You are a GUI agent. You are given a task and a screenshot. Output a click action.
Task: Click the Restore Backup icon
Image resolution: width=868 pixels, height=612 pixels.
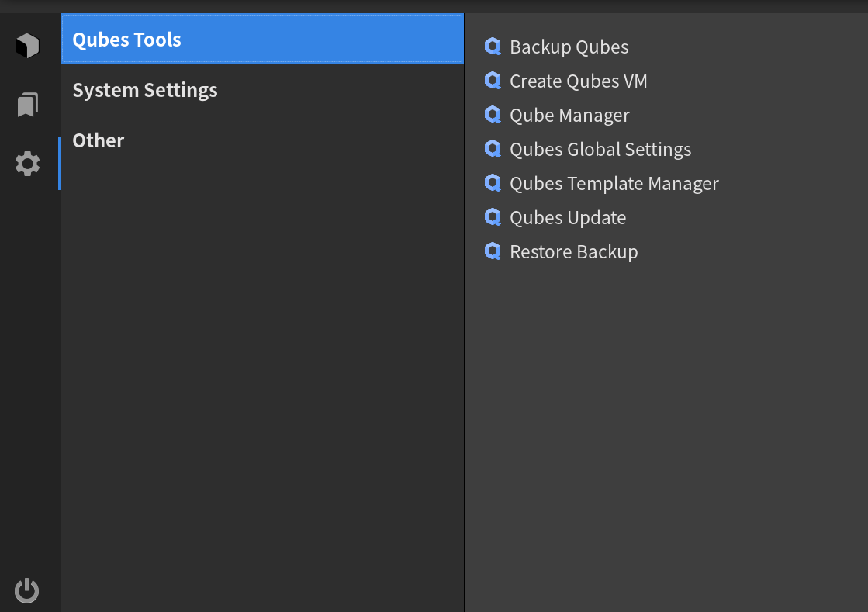coord(493,251)
